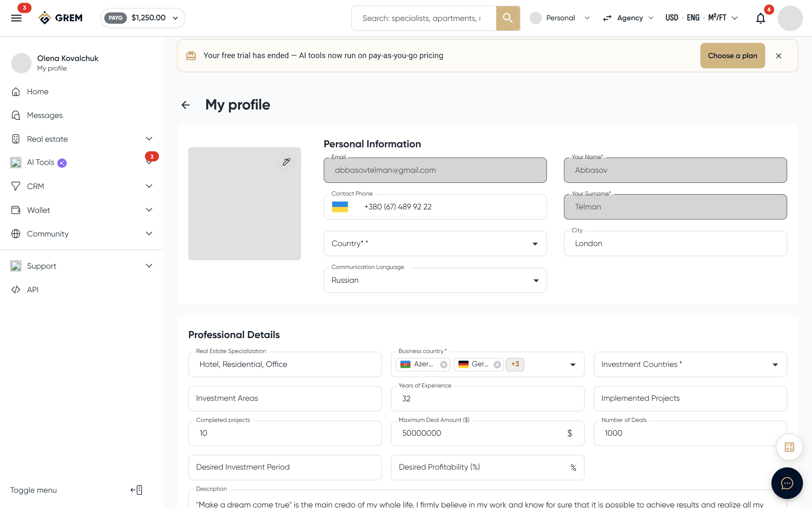This screenshot has width=812, height=508.
Task: Open the Communication Language dropdown
Action: (435, 280)
